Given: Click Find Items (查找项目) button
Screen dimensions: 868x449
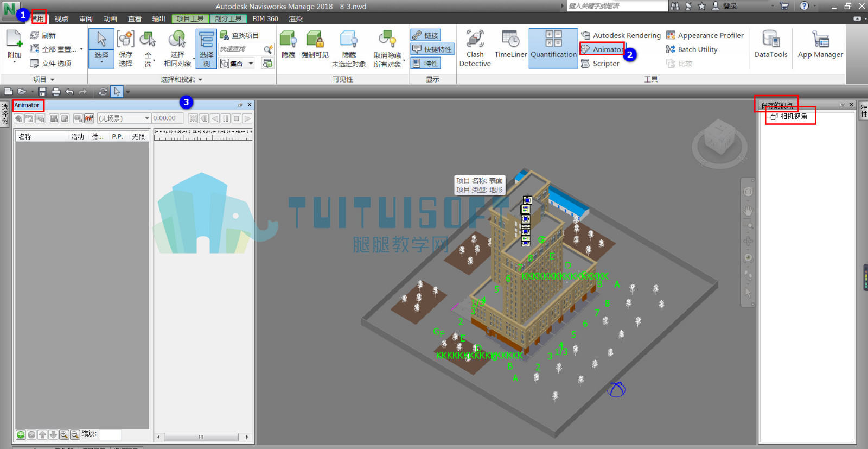Looking at the screenshot, I should (x=239, y=35).
